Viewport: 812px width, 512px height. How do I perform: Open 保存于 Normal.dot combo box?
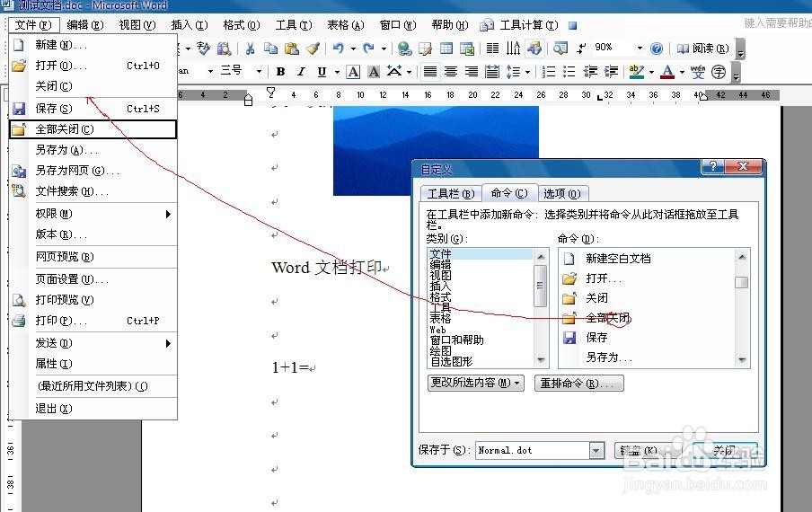tap(540, 450)
